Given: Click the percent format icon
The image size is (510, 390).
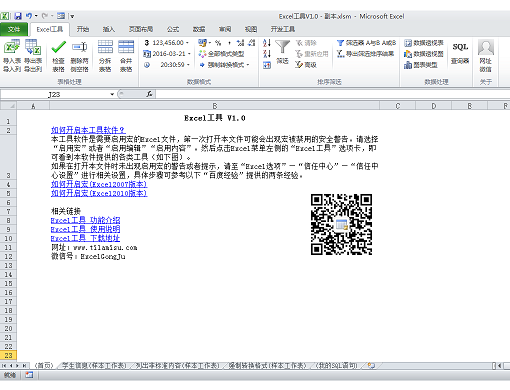Looking at the screenshot, I should coord(218,43).
